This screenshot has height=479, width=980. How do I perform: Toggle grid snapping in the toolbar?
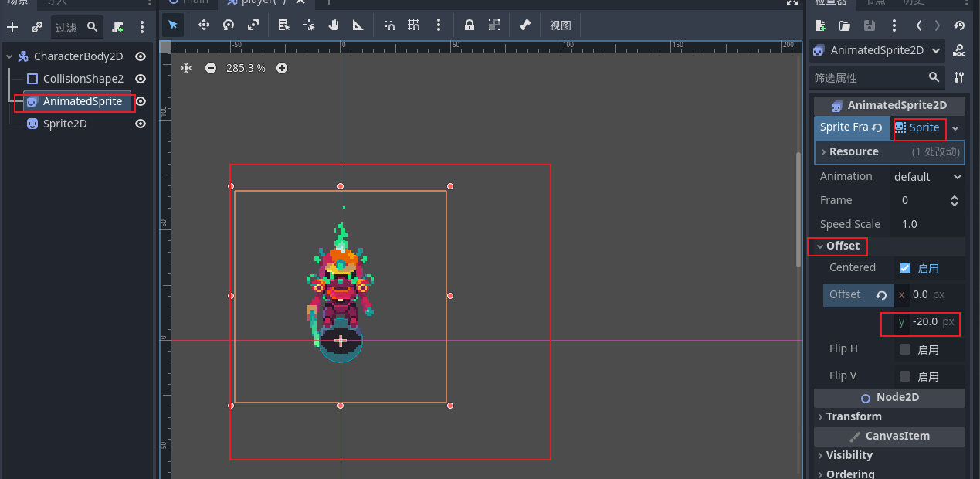tap(414, 25)
